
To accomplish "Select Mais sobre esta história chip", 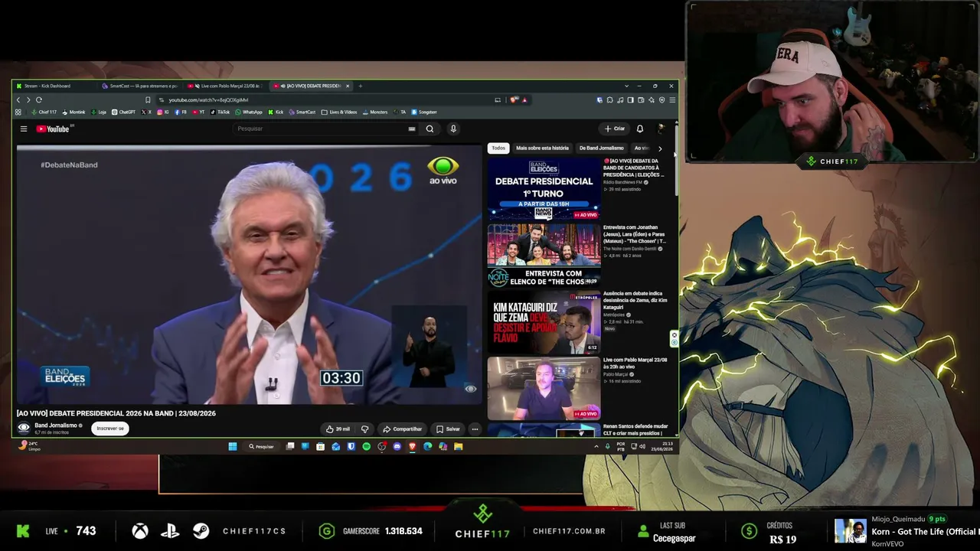I will [x=543, y=148].
